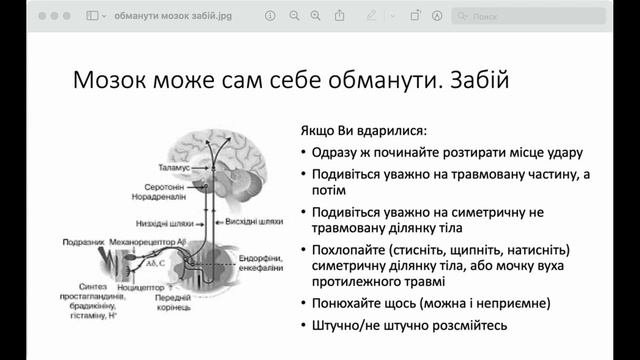Click bullet Подивіться уважно на травмовану частину

[x=445, y=174]
